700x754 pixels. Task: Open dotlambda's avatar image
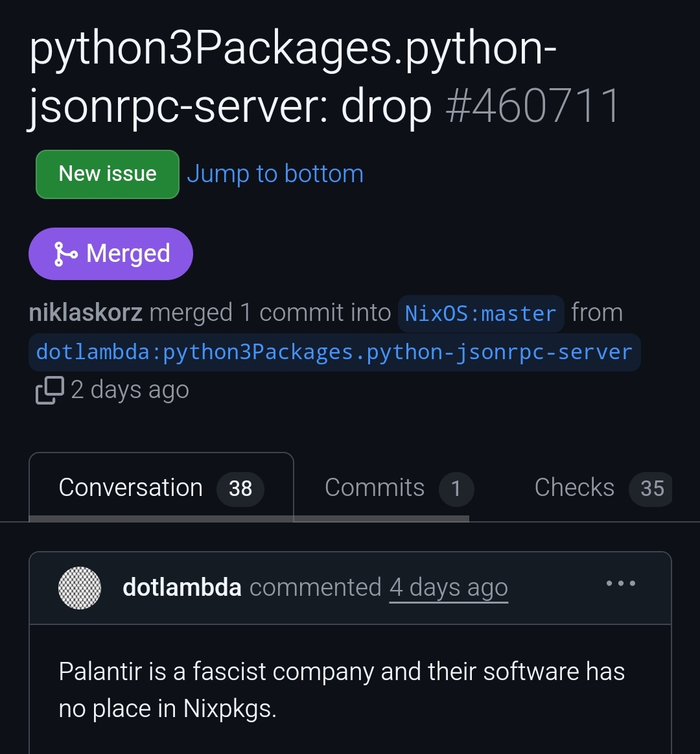80,588
